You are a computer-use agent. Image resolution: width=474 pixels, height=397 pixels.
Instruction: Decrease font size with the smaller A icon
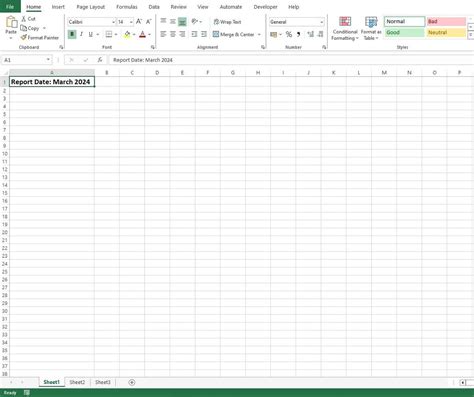[x=149, y=22]
